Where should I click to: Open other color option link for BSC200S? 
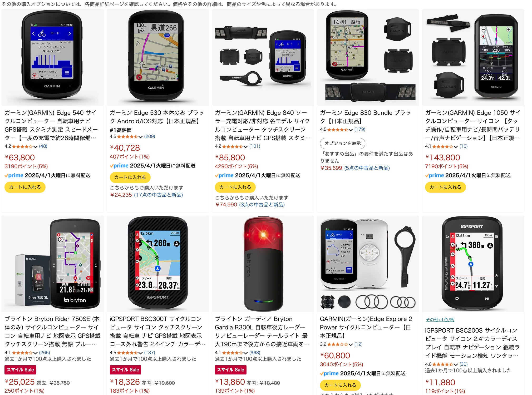click(440, 320)
